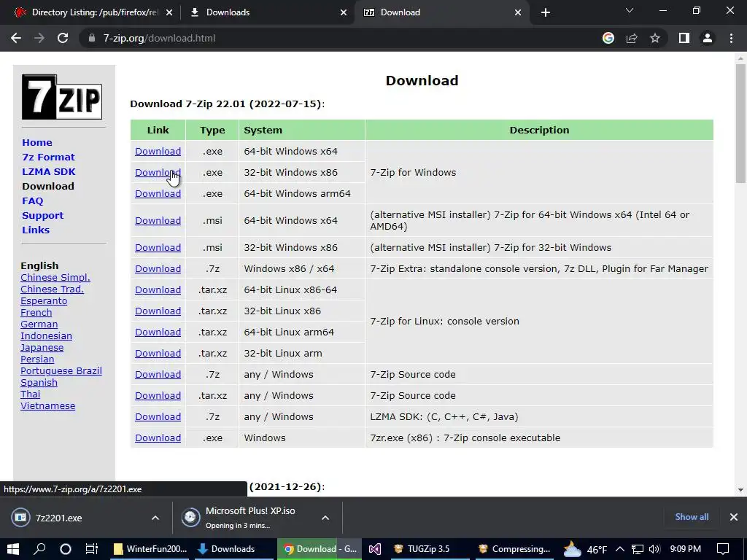Select the Download tab
Viewport: 747px width, 560px height.
pos(441,12)
